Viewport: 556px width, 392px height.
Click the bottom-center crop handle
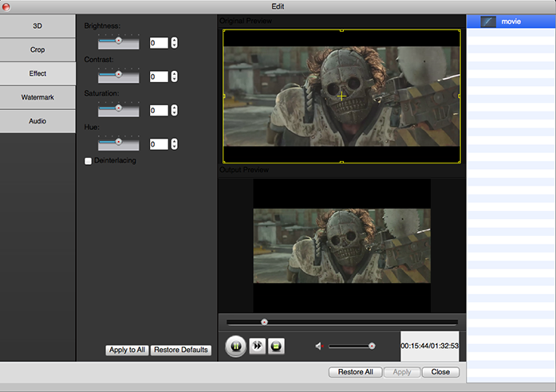tap(341, 163)
